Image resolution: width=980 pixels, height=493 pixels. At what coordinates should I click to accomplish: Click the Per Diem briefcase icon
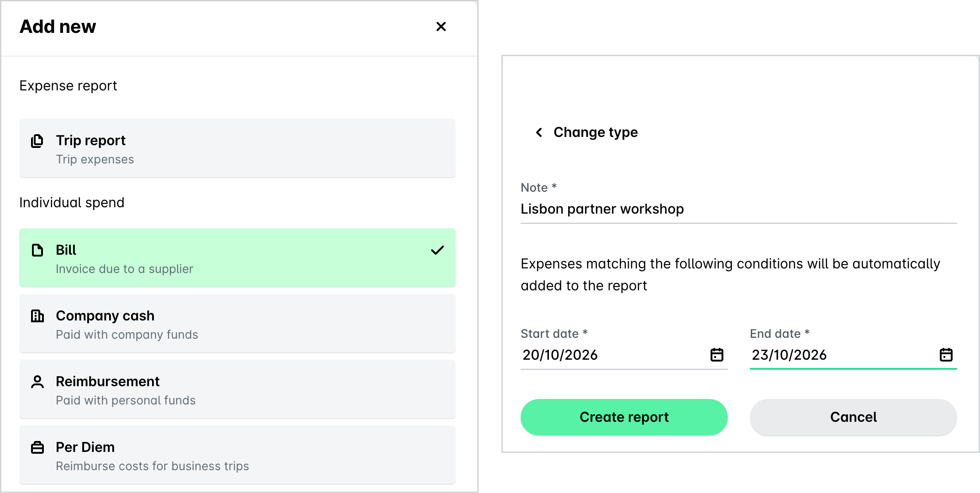pyautogui.click(x=37, y=447)
